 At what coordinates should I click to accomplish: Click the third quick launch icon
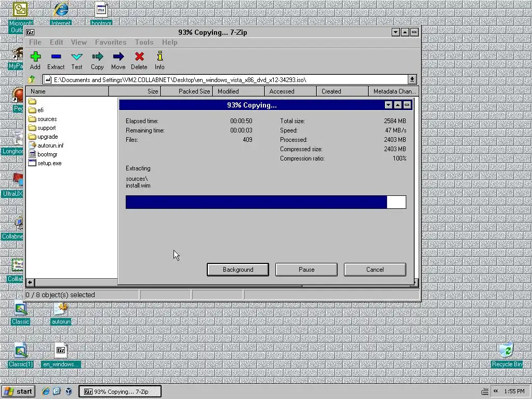(x=69, y=391)
